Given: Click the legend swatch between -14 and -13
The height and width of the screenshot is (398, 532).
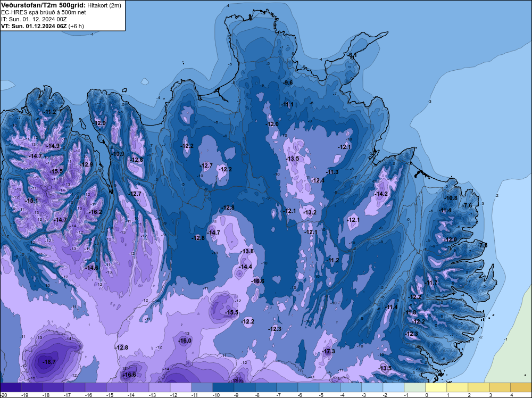Looking at the screenshot, I should click(x=138, y=387).
